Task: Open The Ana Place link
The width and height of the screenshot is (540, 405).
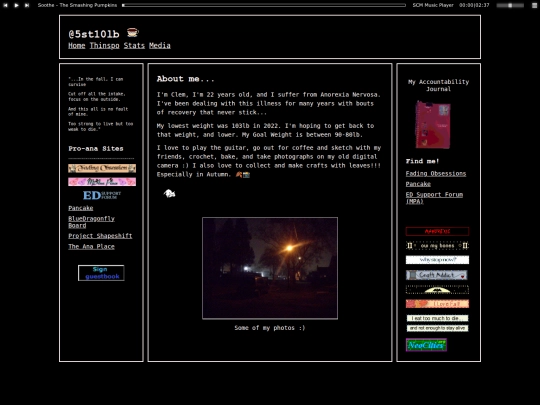Action: [x=91, y=247]
